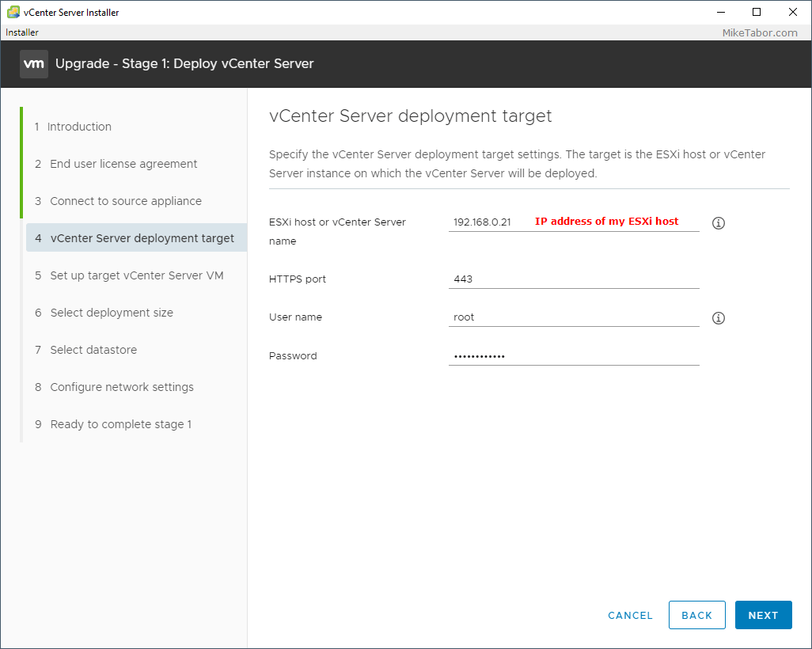
Task: Click the 'ESXi host or vCenter Server name' label
Action: point(337,232)
